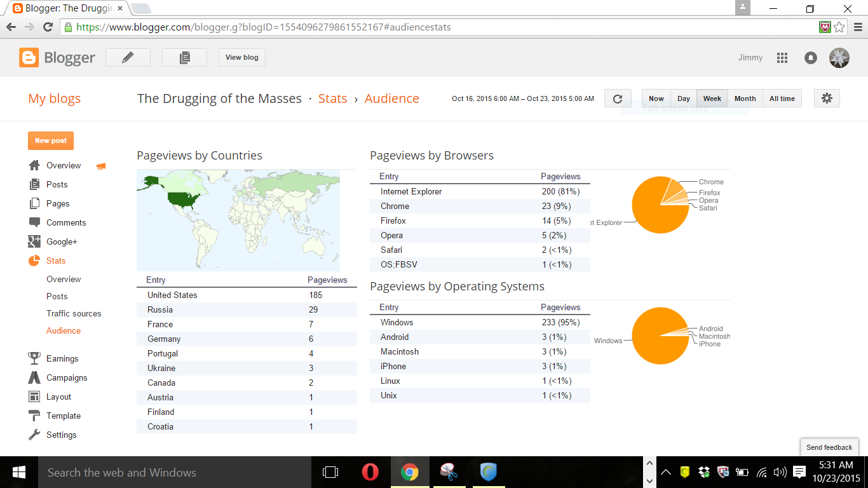Open Earnings section in sidebar

(62, 358)
